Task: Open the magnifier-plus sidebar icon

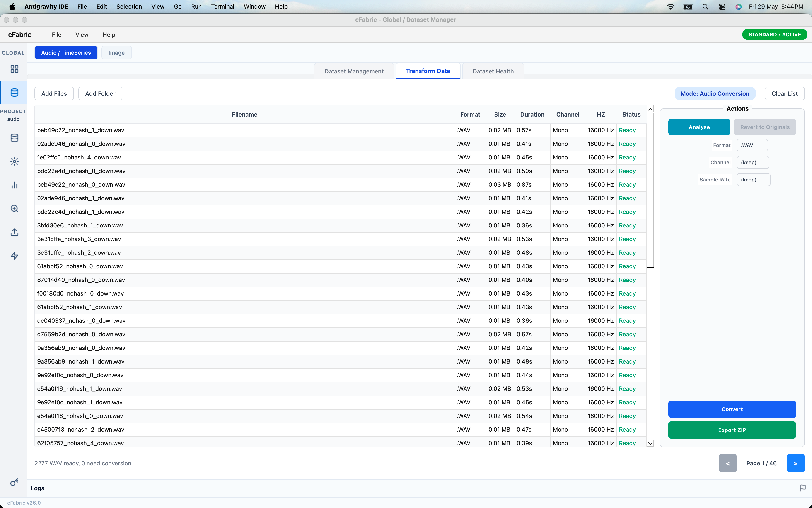Action: click(x=14, y=209)
